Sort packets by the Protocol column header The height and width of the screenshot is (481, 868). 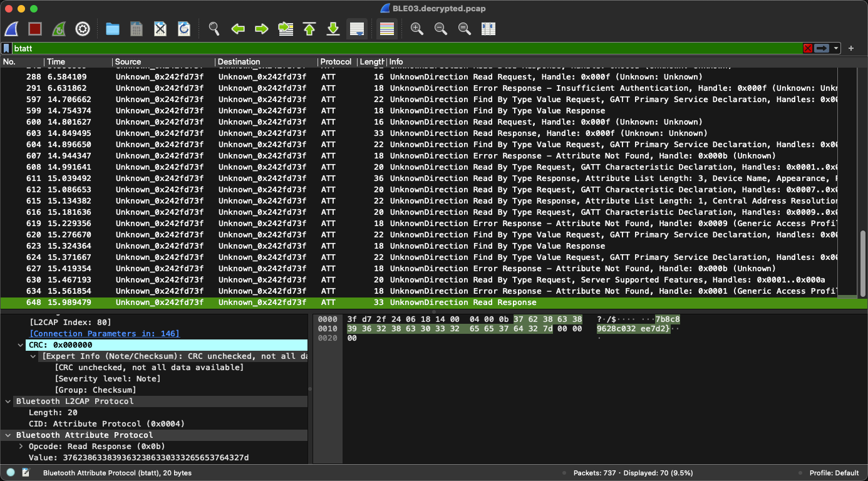point(336,62)
